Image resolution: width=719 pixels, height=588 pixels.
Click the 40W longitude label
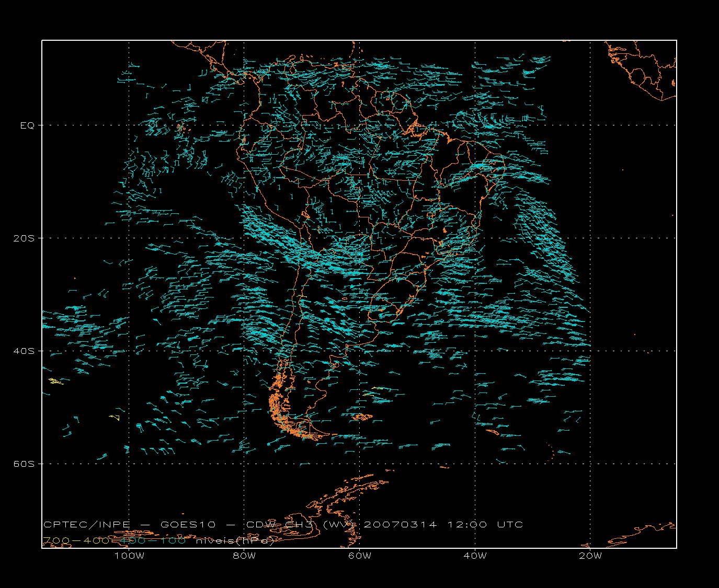[x=475, y=556]
